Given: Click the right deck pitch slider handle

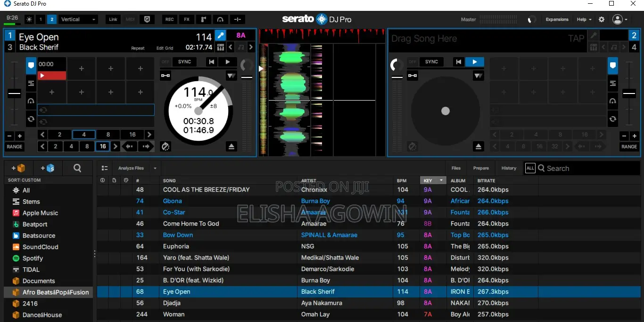Looking at the screenshot, I should click(629, 93).
